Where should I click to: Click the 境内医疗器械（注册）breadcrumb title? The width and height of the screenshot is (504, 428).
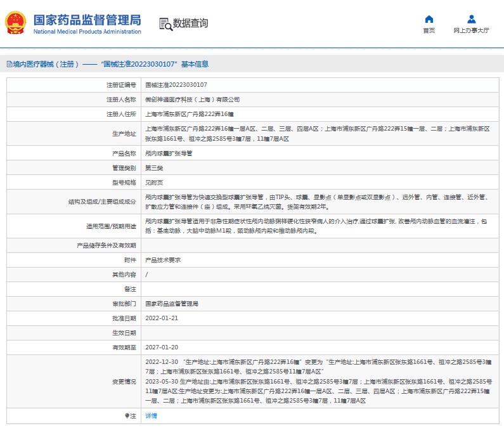46,64
